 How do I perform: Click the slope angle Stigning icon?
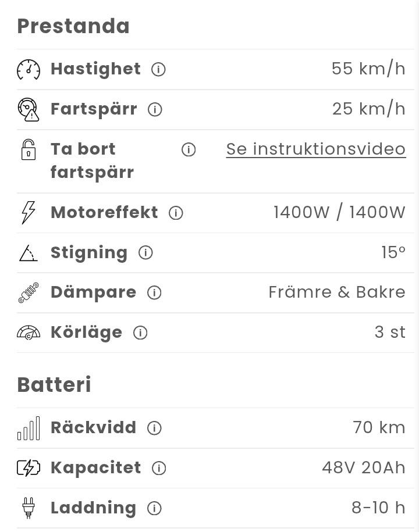click(x=29, y=253)
